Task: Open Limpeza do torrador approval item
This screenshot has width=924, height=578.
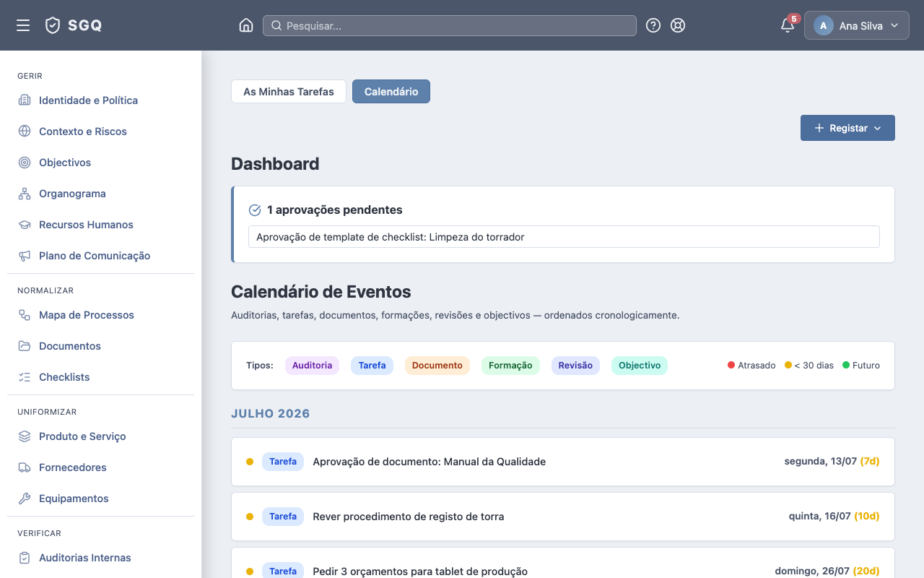Action: (x=564, y=237)
